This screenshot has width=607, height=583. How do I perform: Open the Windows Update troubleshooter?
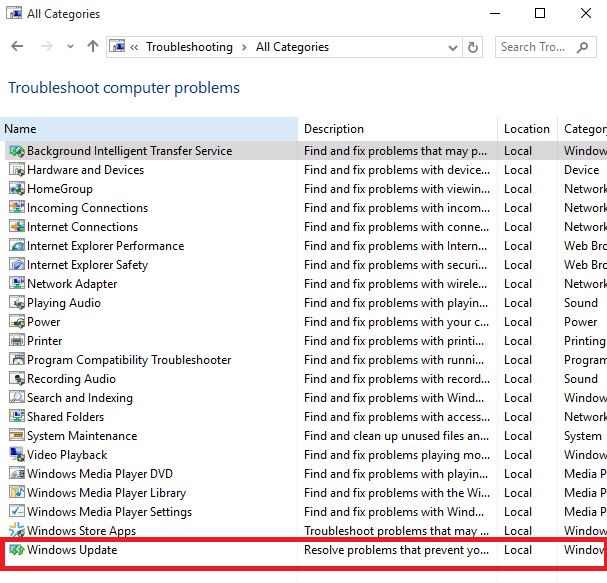(72, 550)
